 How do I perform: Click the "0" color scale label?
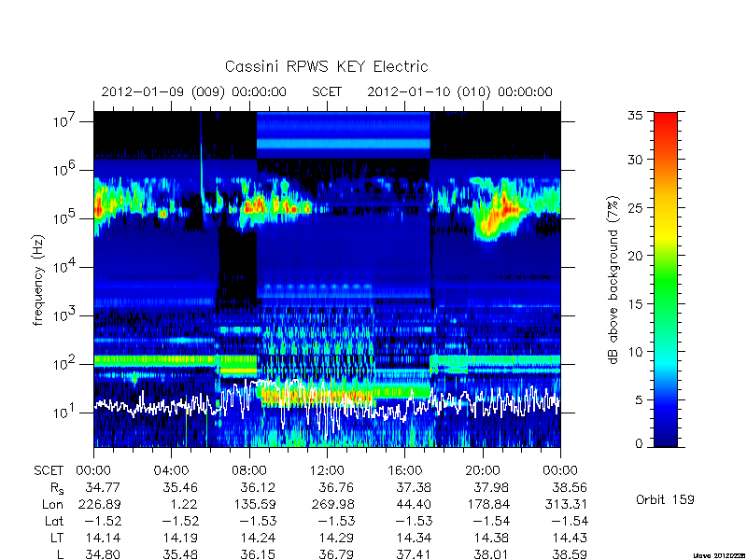click(x=639, y=444)
